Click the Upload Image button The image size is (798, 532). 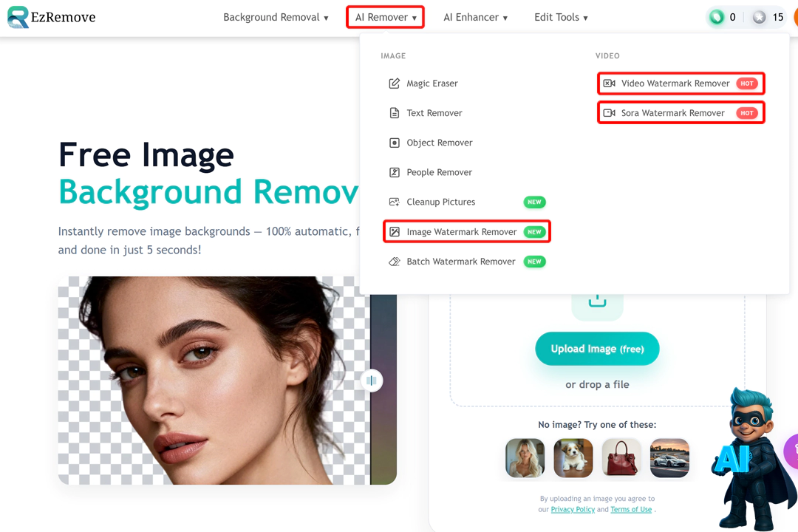tap(597, 348)
